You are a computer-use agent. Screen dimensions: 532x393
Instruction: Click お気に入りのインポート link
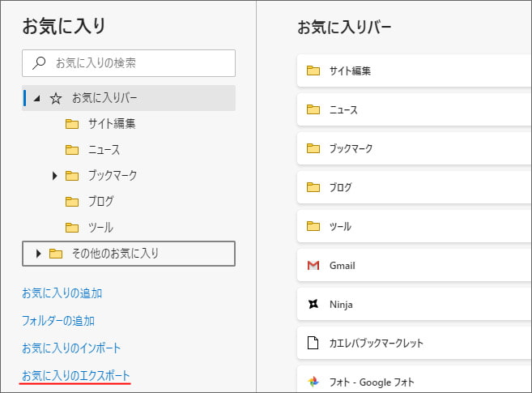coord(71,348)
